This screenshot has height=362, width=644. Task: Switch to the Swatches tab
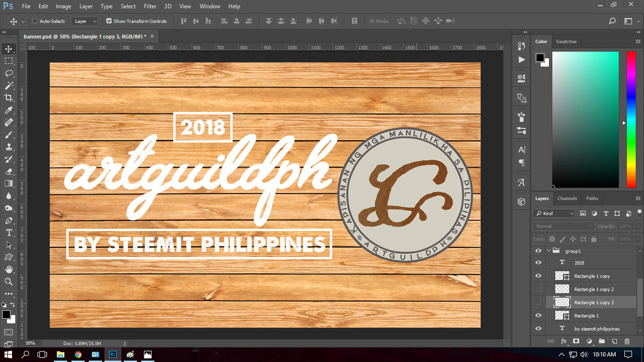pos(566,42)
